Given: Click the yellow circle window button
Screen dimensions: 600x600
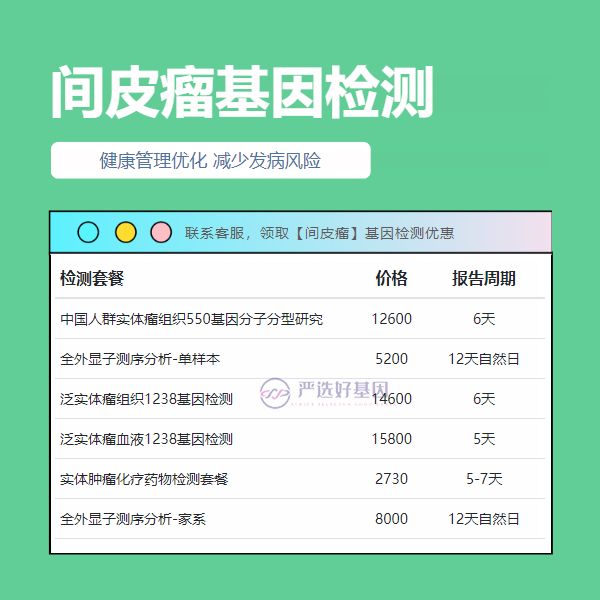Looking at the screenshot, I should (x=125, y=233).
